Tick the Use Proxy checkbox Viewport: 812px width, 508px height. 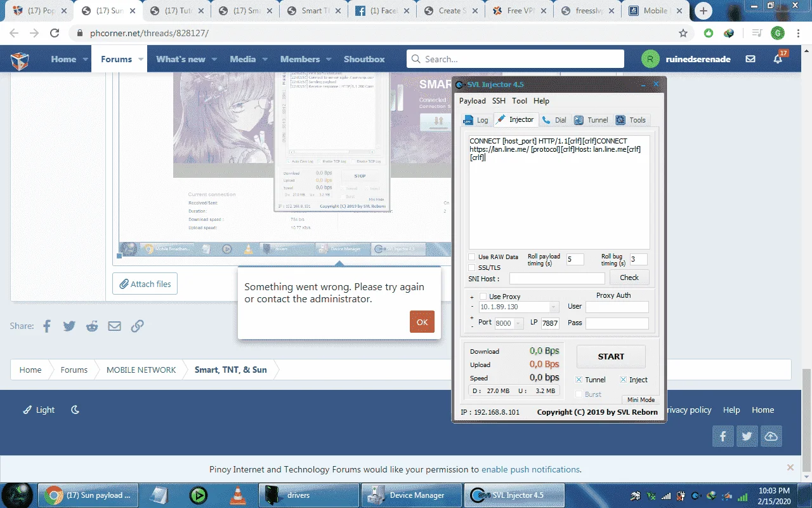pos(483,297)
